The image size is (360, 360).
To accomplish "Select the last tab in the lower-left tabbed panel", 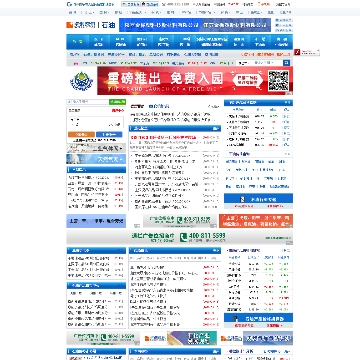I will (x=116, y=293).
